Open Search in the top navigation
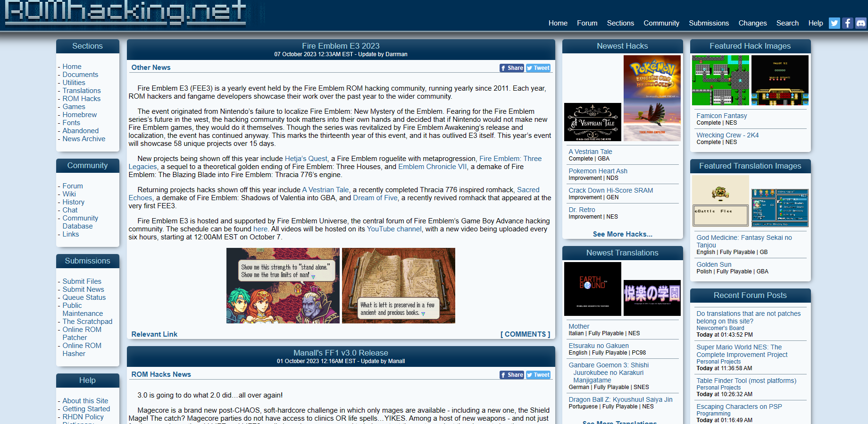 (787, 23)
